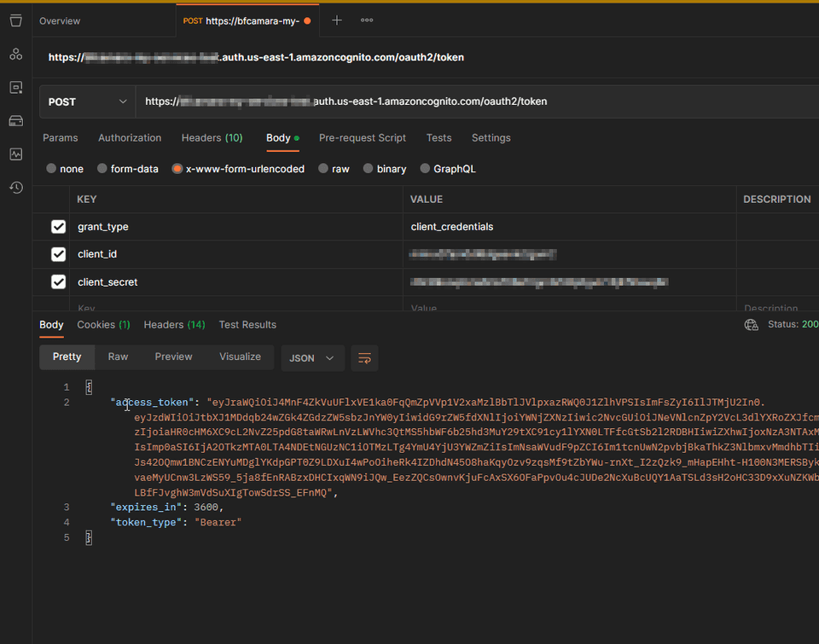Switch to the Pre-request Script tab

[x=362, y=137]
